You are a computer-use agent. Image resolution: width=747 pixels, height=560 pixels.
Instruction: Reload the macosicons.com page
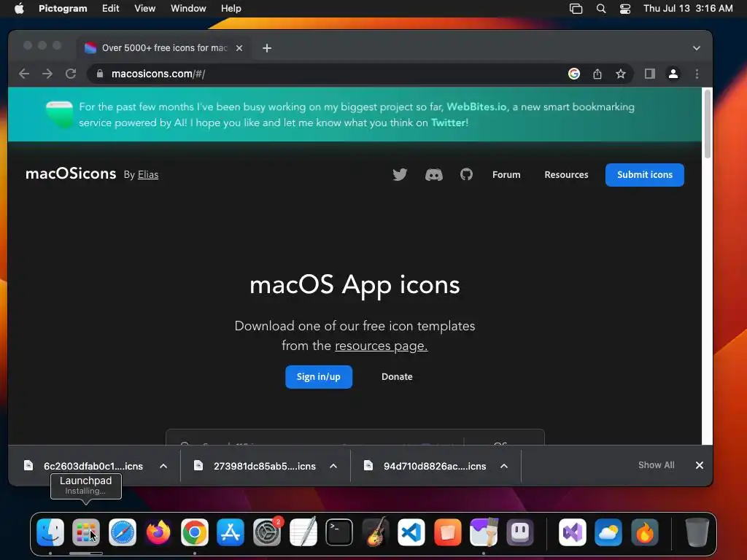pos(71,74)
